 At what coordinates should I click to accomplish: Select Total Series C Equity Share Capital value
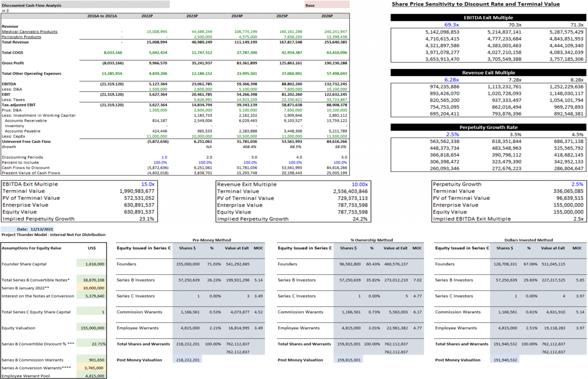point(91,312)
